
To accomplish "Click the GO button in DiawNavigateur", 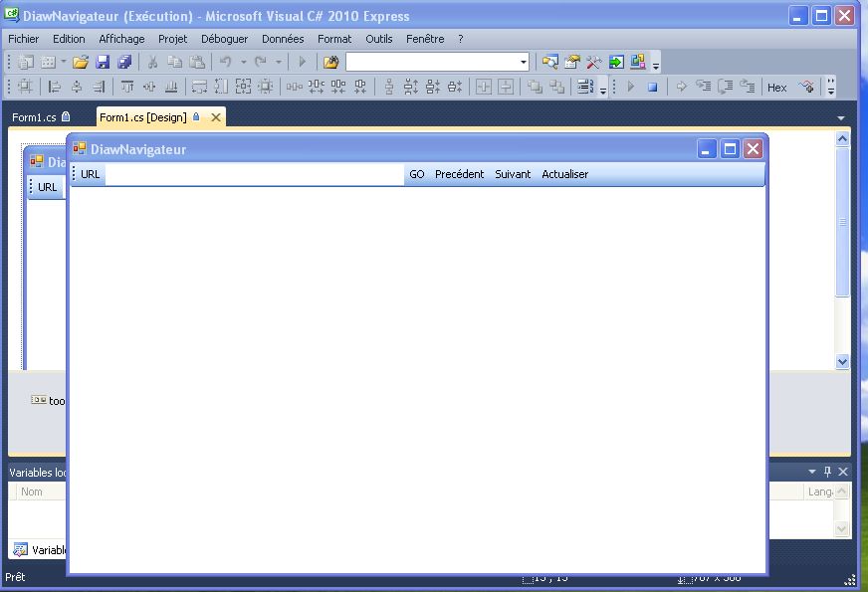I will tap(417, 174).
